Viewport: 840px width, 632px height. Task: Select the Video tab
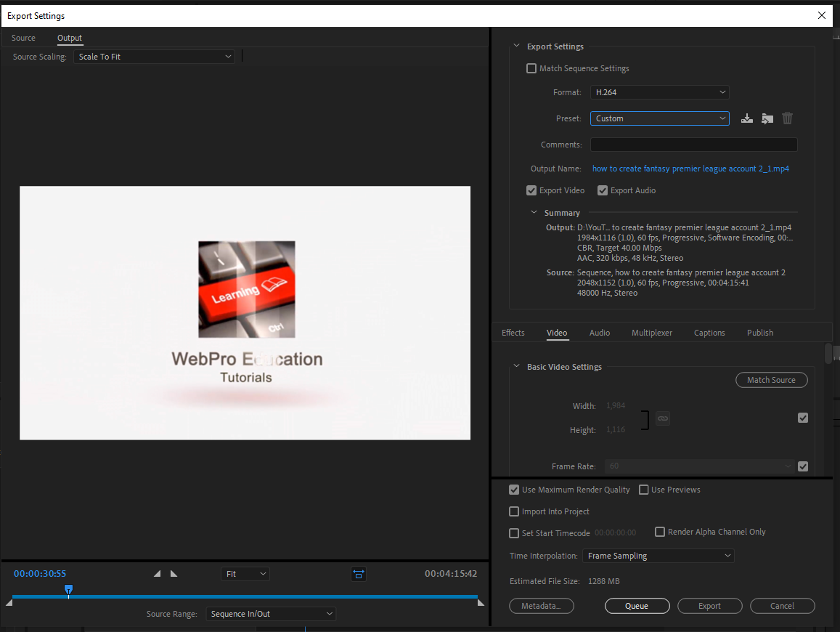(x=557, y=333)
